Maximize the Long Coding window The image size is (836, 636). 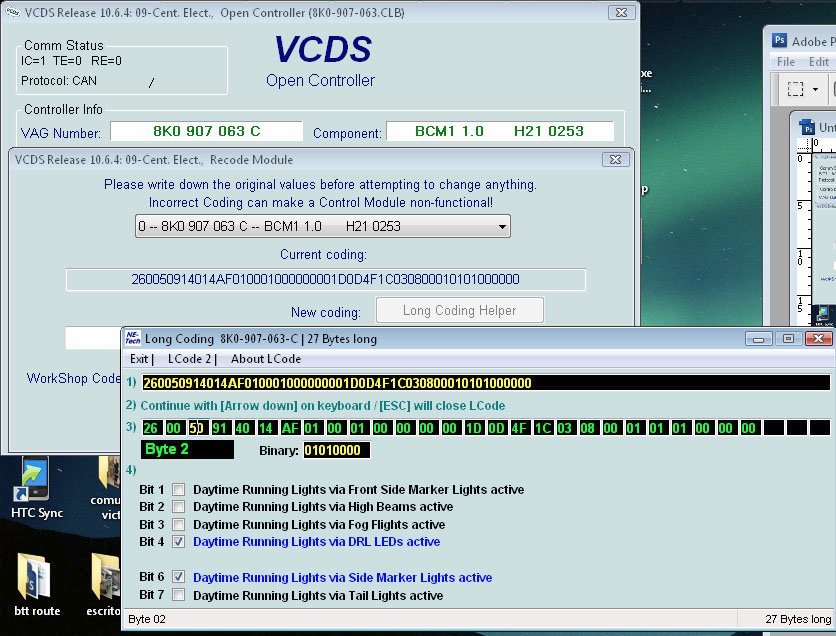pyautogui.click(x=789, y=339)
